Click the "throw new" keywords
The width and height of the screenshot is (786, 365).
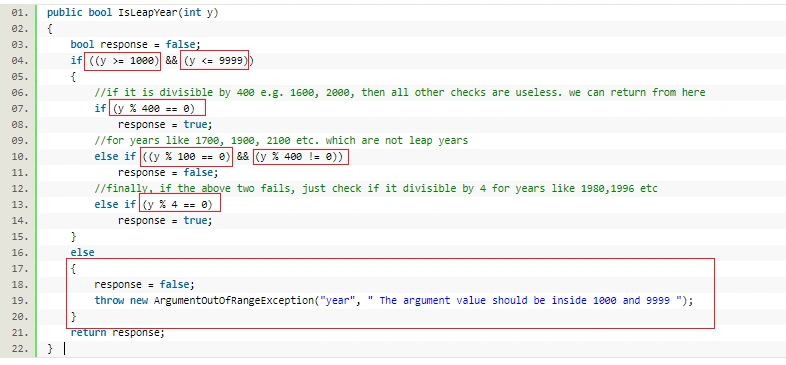pos(121,301)
